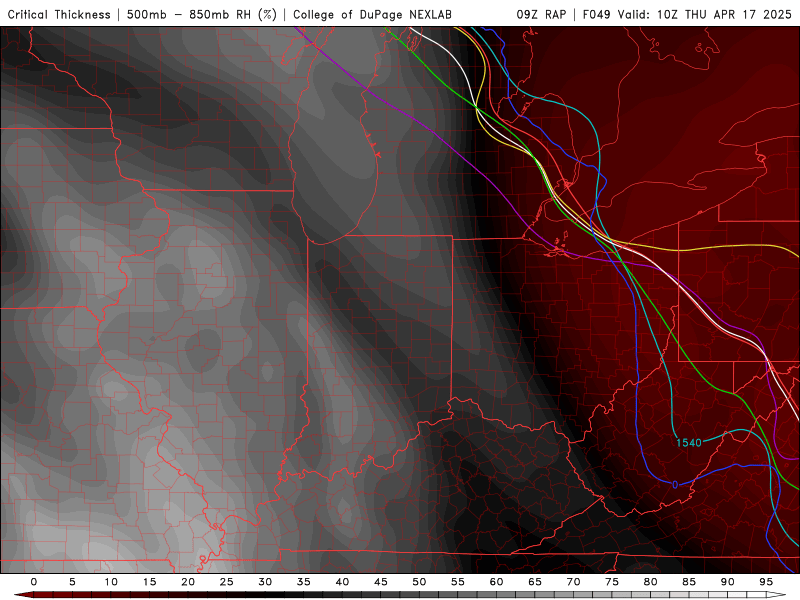Viewport: 800px width, 600px height.
Task: Pick the "55" color scale label
Action: click(x=458, y=582)
